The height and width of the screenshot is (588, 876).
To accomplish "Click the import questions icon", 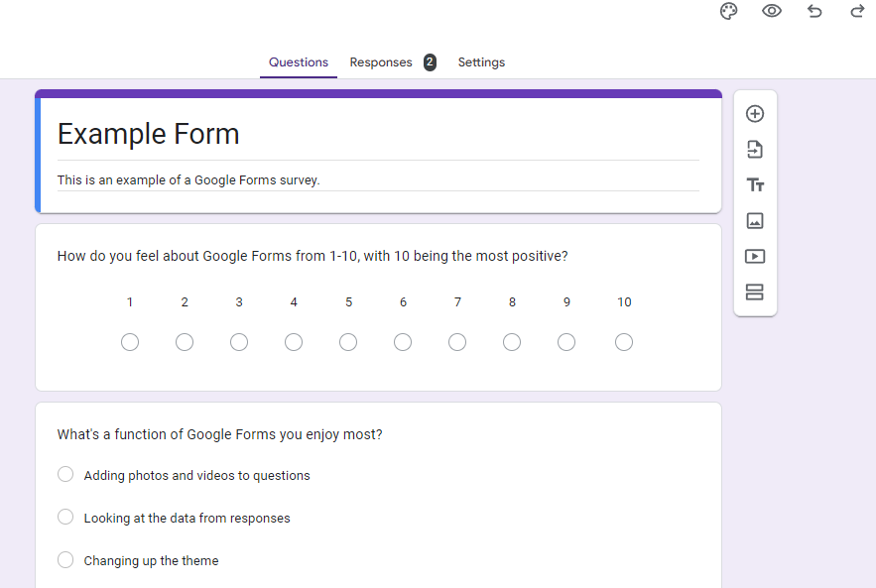I will [x=755, y=150].
